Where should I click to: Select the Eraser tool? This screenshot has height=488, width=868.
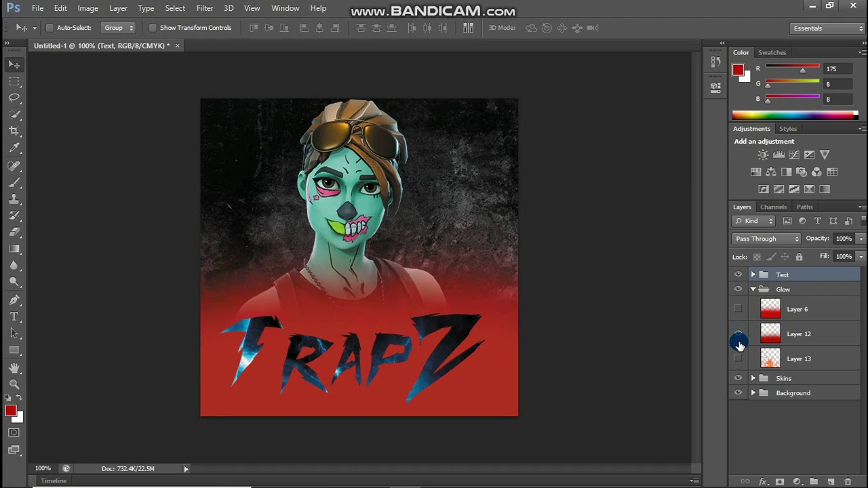(14, 232)
